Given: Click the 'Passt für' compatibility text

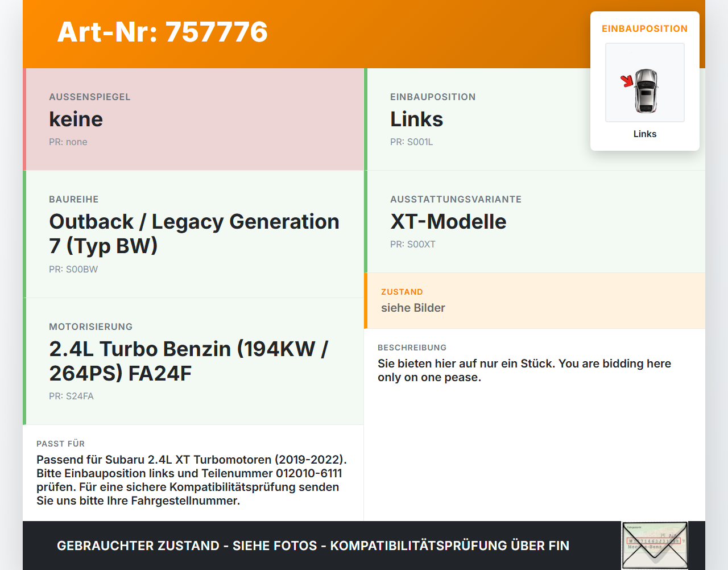Looking at the screenshot, I should point(192,480).
